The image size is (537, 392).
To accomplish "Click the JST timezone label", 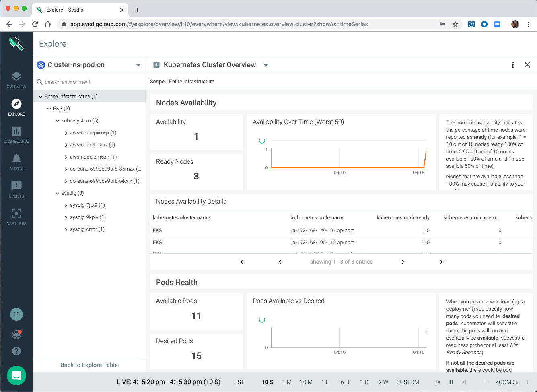I will pyautogui.click(x=239, y=382).
